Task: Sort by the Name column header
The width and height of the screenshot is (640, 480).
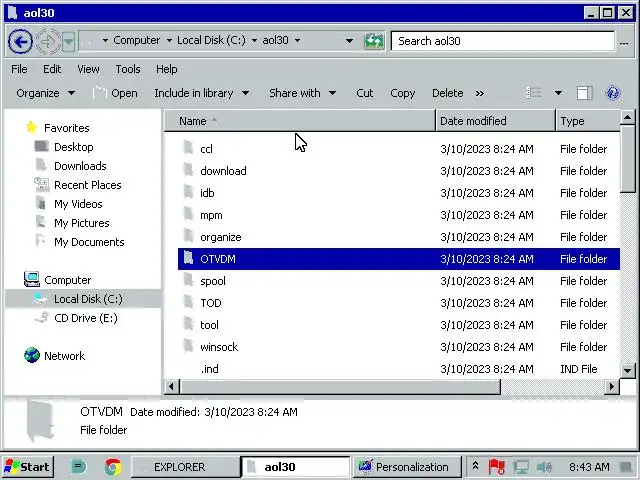Action: (300, 121)
